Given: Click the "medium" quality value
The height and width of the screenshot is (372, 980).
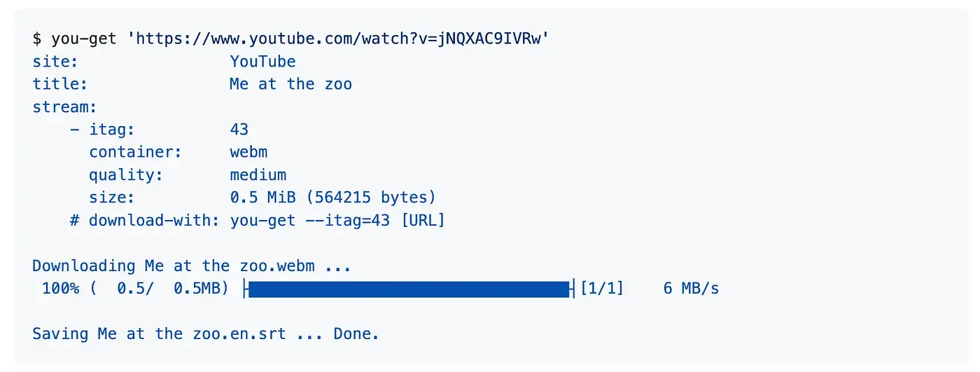Looking at the screenshot, I should point(258,175).
